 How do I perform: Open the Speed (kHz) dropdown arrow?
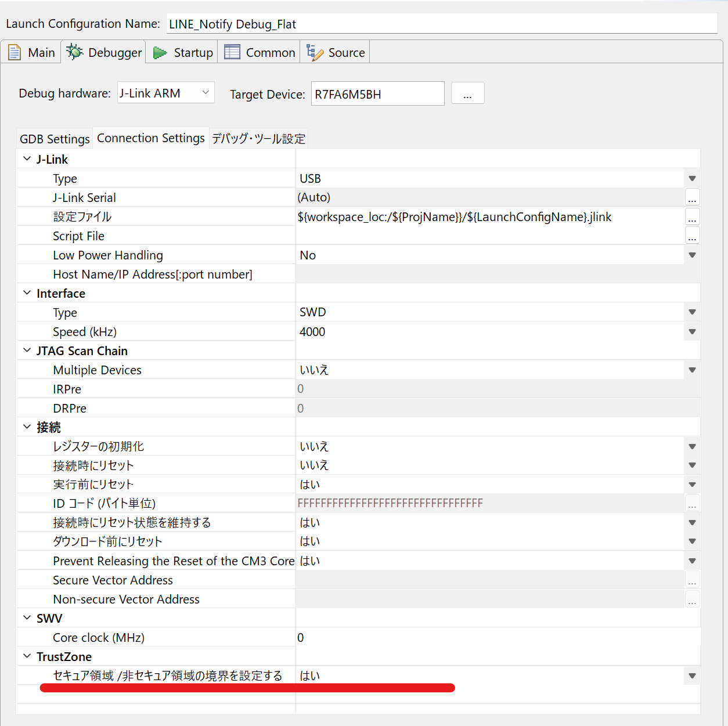(692, 331)
